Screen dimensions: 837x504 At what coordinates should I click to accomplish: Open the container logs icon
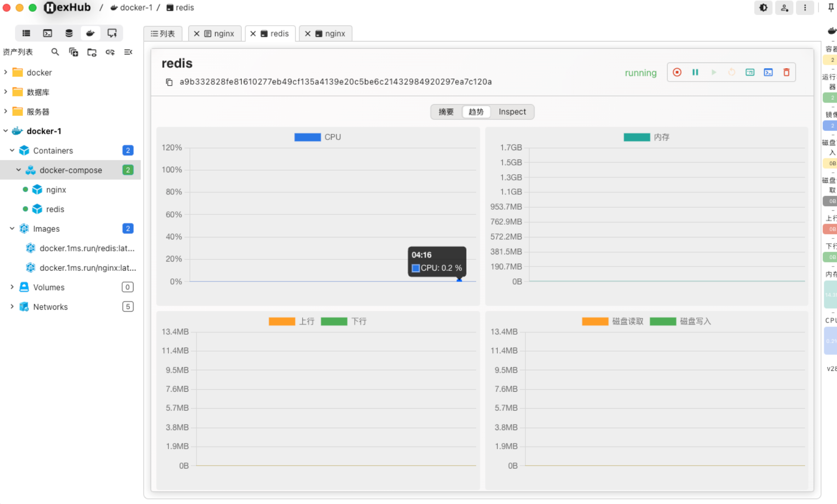[x=750, y=72]
